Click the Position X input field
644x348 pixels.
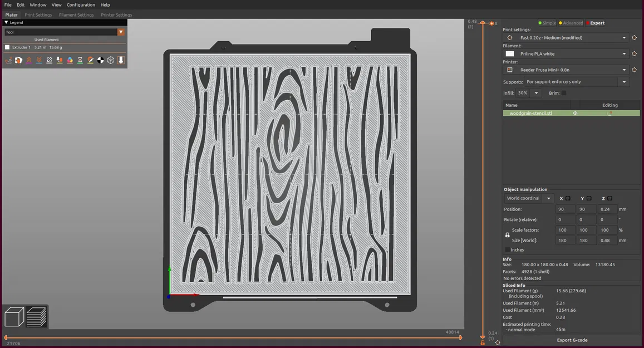[565, 209]
